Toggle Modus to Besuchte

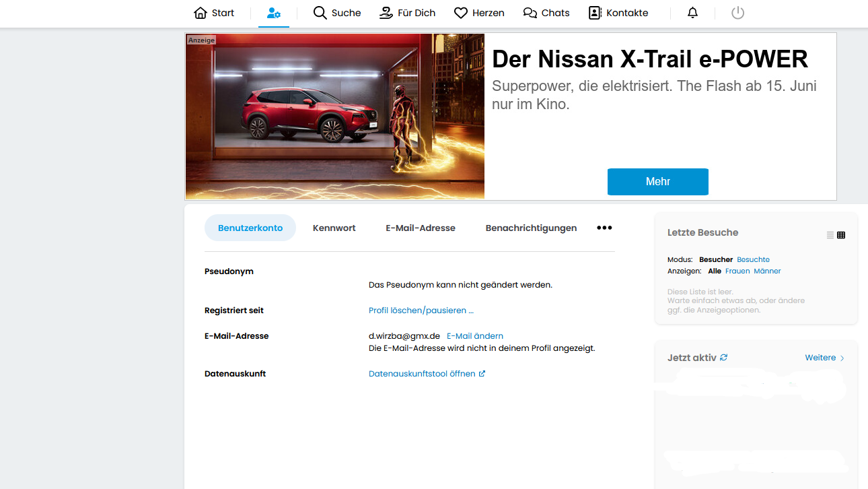point(753,259)
